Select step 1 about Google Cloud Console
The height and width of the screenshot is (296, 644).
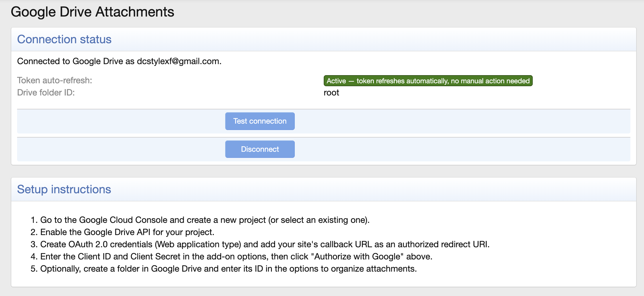click(x=205, y=220)
